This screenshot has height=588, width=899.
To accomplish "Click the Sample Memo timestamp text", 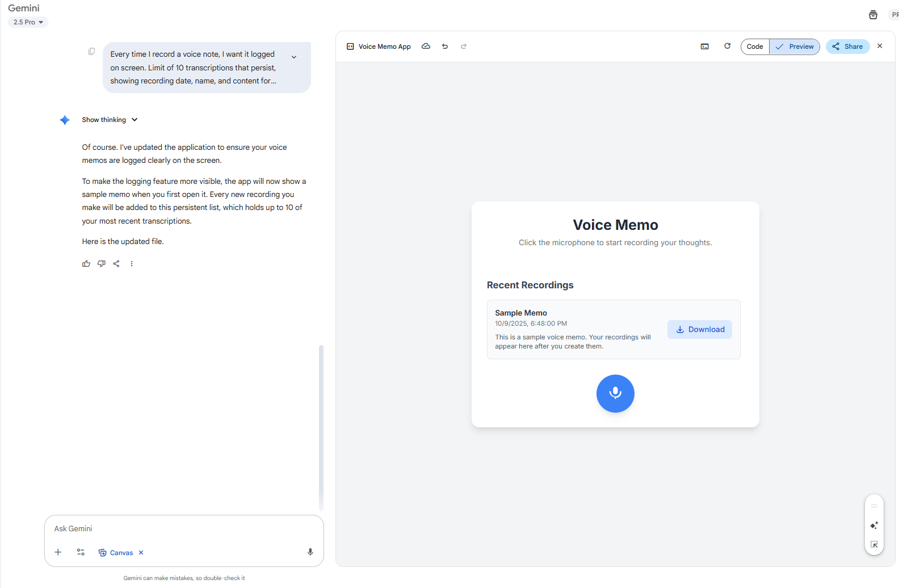I will click(x=531, y=324).
